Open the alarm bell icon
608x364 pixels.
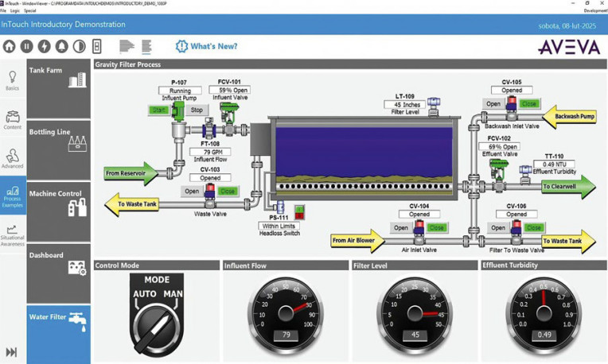coord(62,46)
